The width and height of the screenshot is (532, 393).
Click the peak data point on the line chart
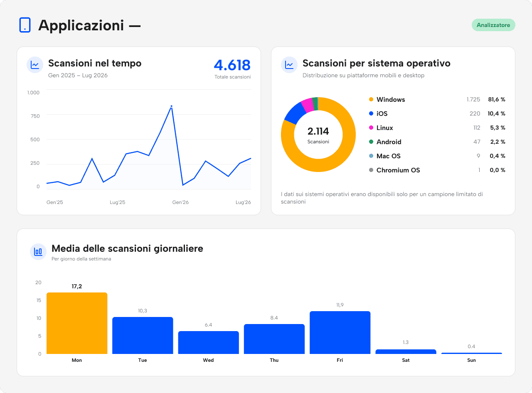[171, 106]
